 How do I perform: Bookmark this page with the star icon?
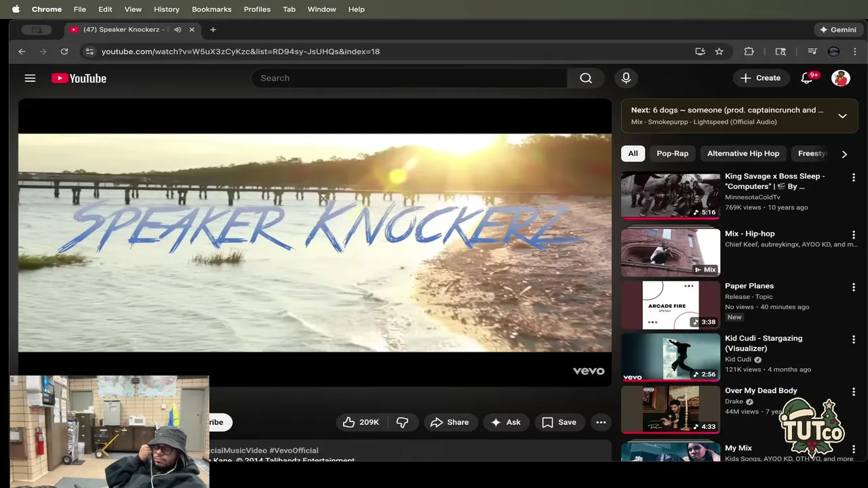719,52
